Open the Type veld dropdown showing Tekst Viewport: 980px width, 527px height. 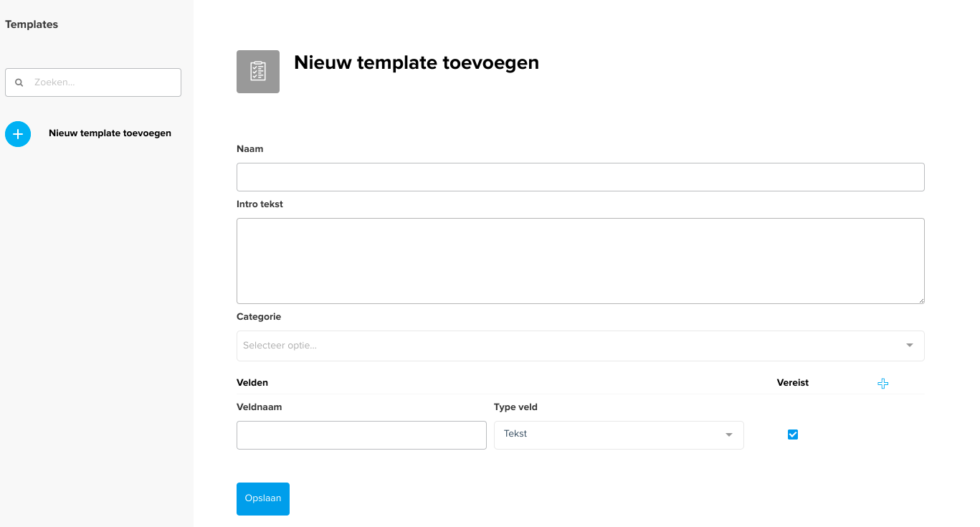[619, 435]
